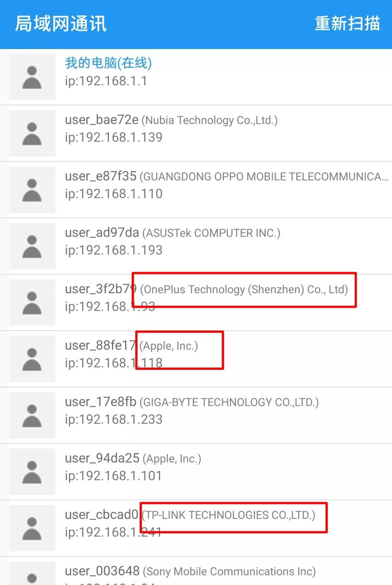The image size is (392, 585).
Task: Click the 局域网通讯 header title
Action: click(61, 24)
